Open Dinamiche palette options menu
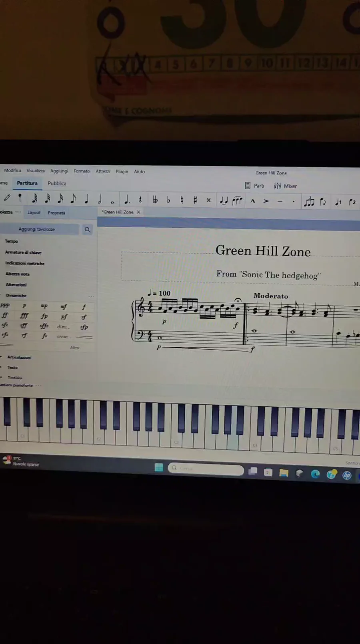 (x=91, y=297)
